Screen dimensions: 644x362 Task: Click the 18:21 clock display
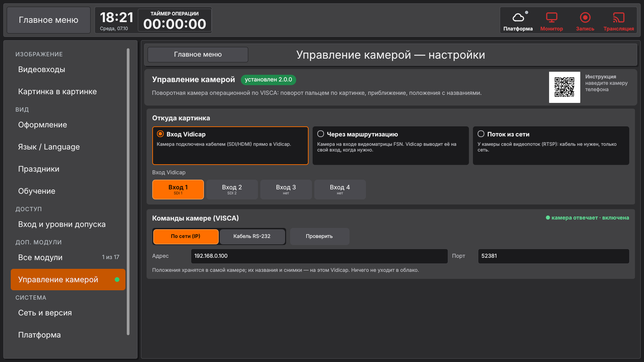[116, 17]
